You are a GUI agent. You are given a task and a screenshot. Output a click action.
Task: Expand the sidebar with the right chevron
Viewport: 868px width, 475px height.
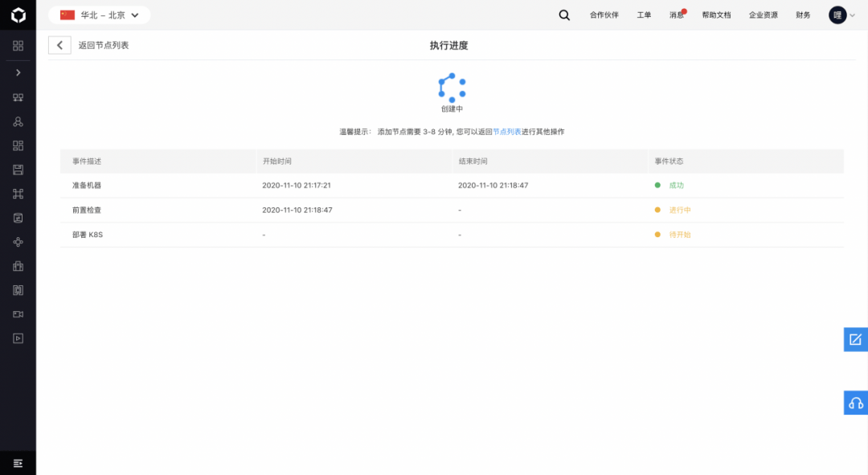tap(18, 72)
